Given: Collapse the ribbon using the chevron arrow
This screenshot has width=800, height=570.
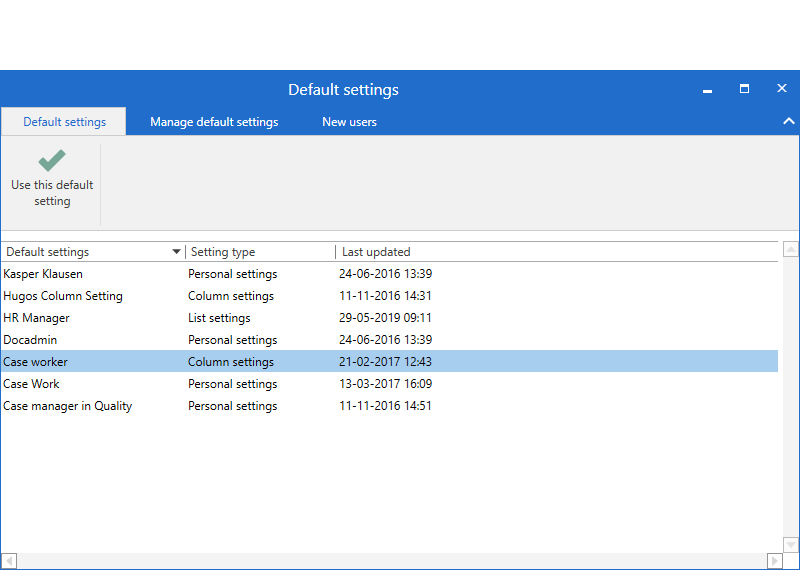Looking at the screenshot, I should 788,122.
